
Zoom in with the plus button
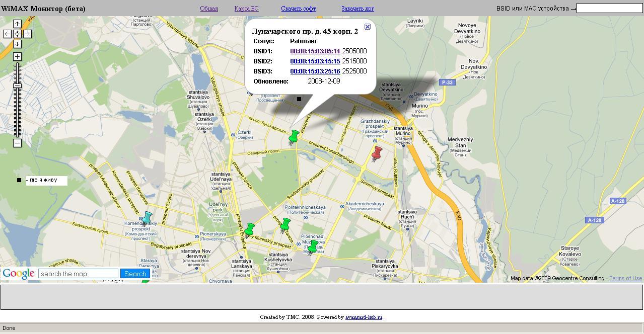tap(17, 56)
